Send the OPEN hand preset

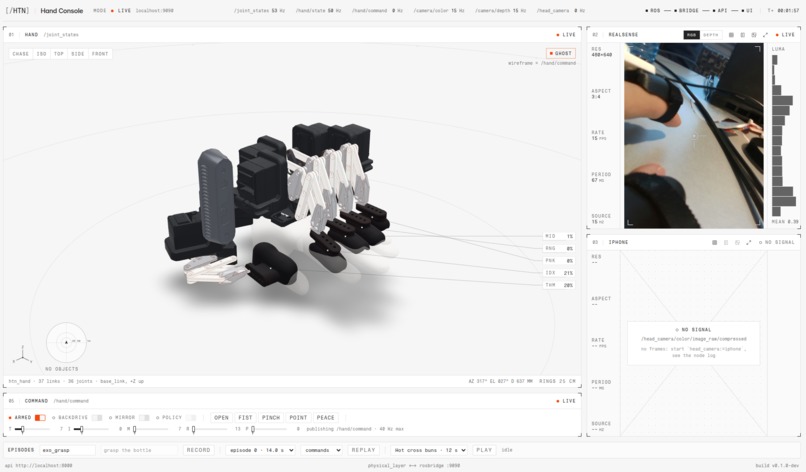tap(221, 417)
